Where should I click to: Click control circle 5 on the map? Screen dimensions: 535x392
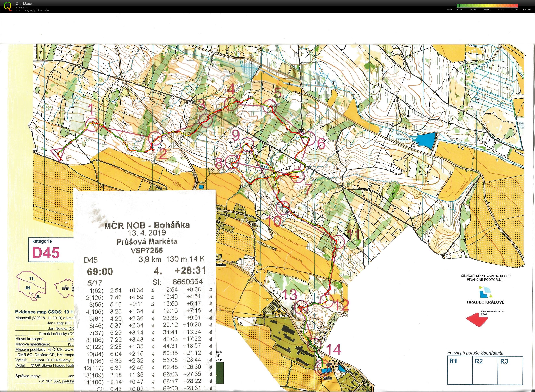click(270, 107)
